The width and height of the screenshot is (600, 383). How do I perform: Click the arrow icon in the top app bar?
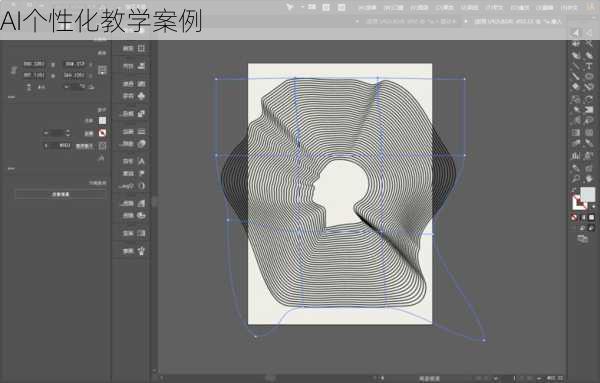tap(290, 7)
